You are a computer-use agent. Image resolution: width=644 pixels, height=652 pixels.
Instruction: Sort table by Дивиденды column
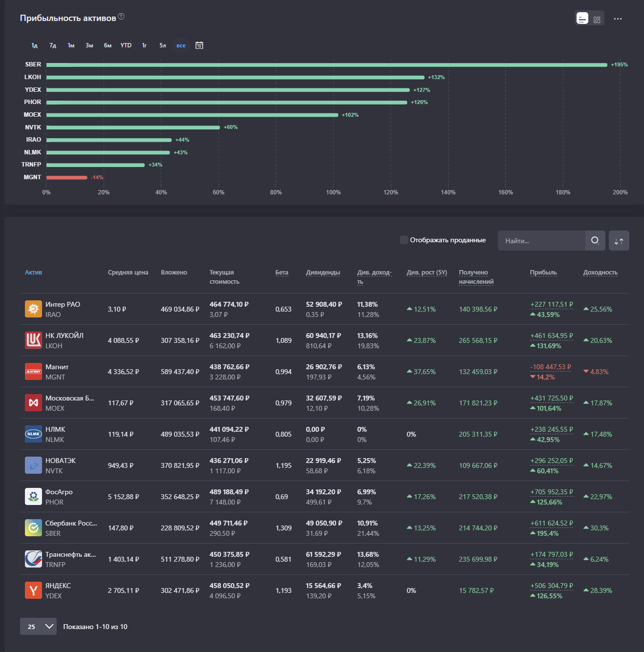(323, 273)
